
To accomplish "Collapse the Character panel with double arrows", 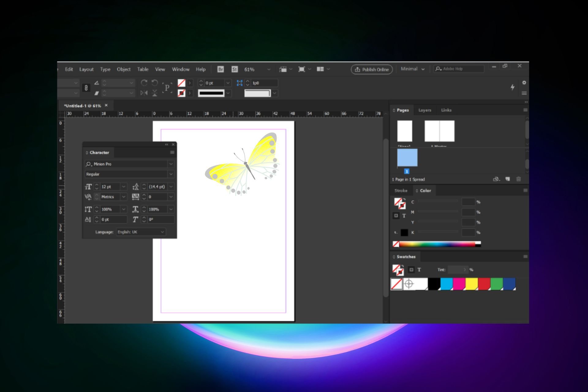I will tap(167, 145).
